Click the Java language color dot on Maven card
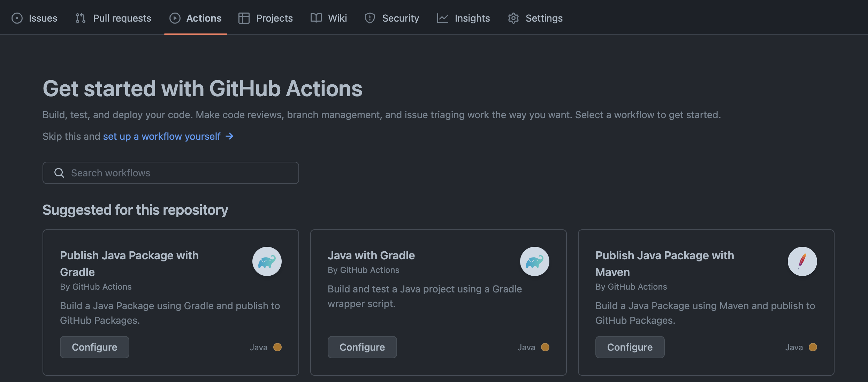This screenshot has width=868, height=382. tap(813, 347)
